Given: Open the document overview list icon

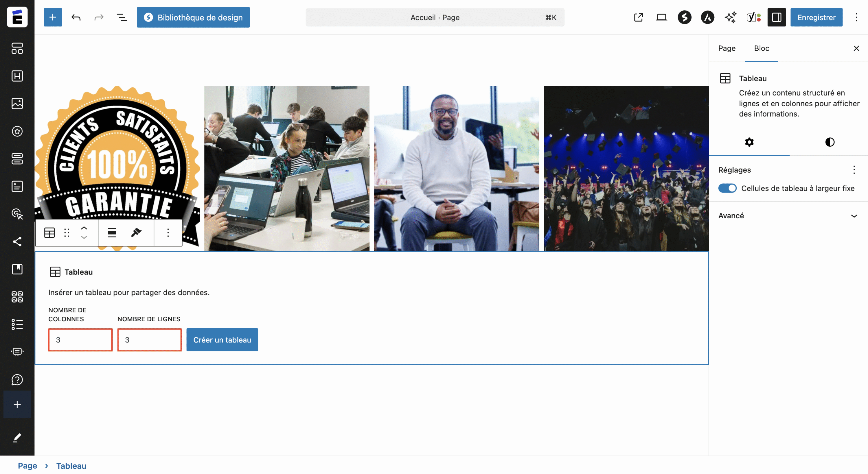Looking at the screenshot, I should [122, 17].
